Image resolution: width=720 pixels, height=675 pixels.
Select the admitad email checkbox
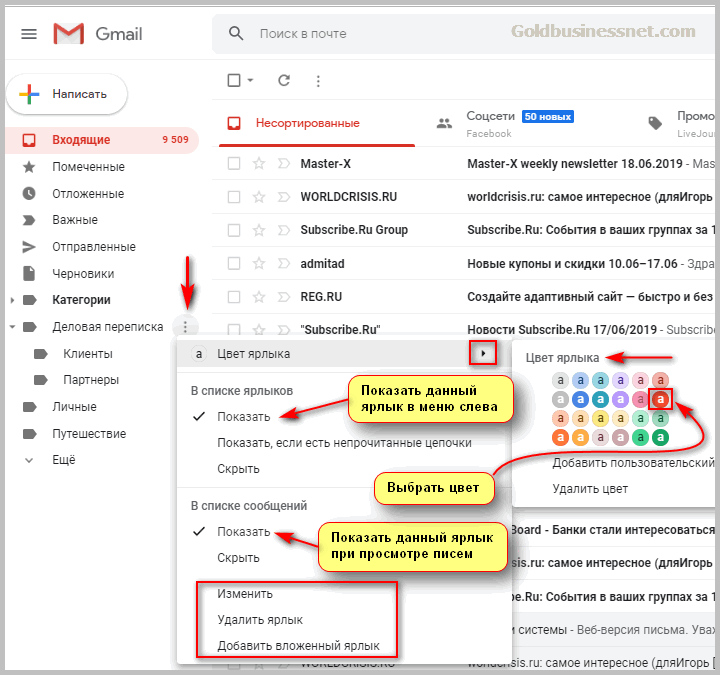[234, 264]
